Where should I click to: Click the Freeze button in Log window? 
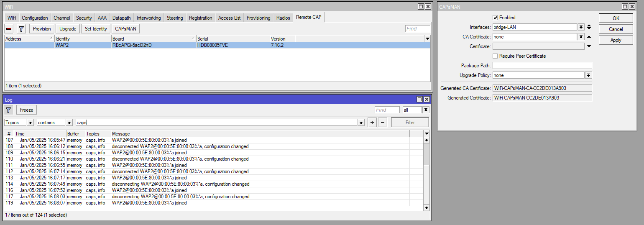click(x=27, y=110)
